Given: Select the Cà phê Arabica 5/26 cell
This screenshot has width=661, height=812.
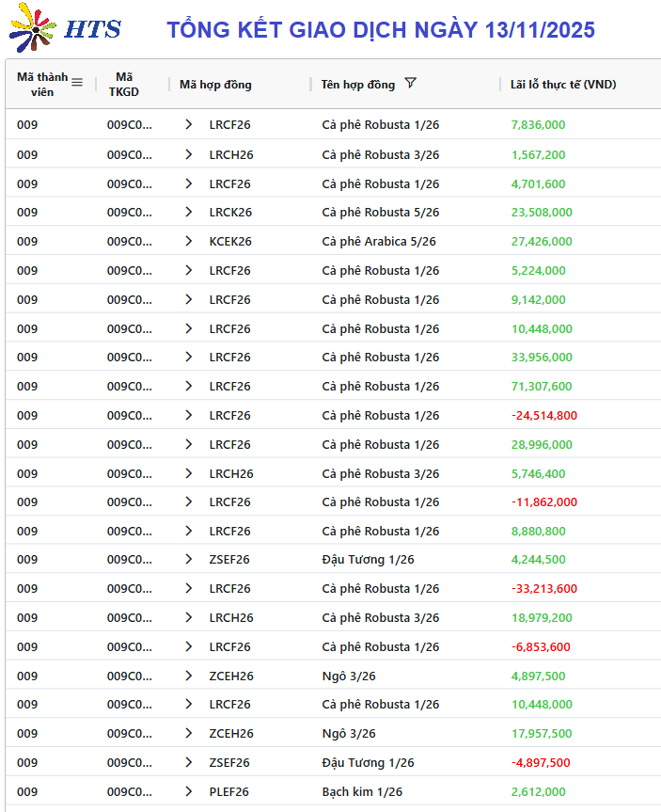Looking at the screenshot, I should pyautogui.click(x=378, y=242).
